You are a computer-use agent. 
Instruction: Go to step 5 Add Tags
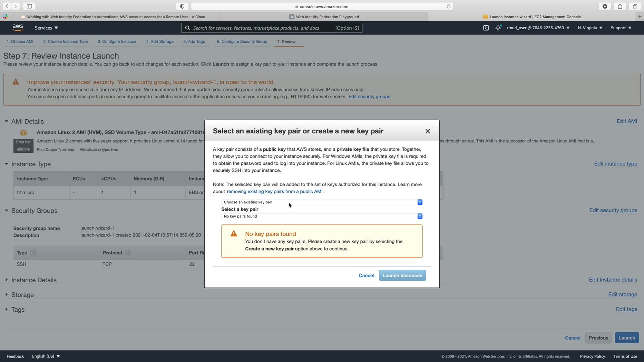pyautogui.click(x=194, y=41)
